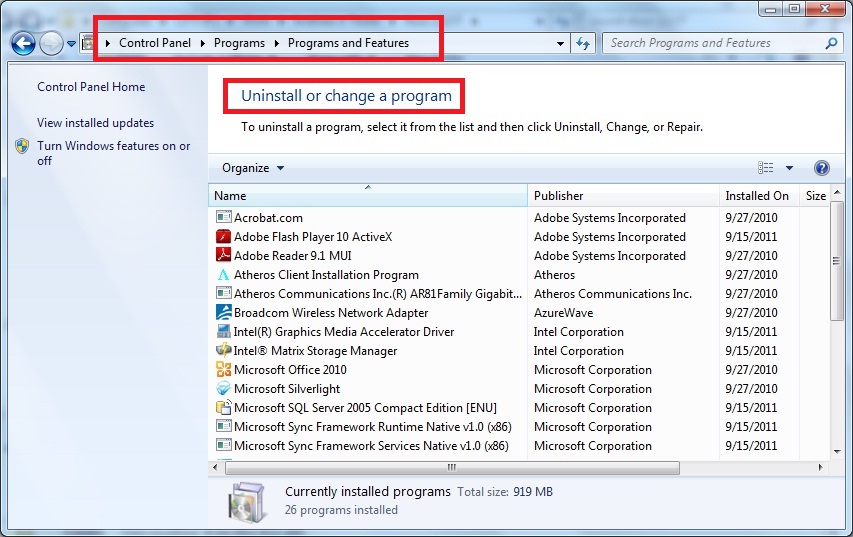This screenshot has width=853, height=537.
Task: Click the Adobe Reader 9.1 MUI icon
Action: [224, 255]
